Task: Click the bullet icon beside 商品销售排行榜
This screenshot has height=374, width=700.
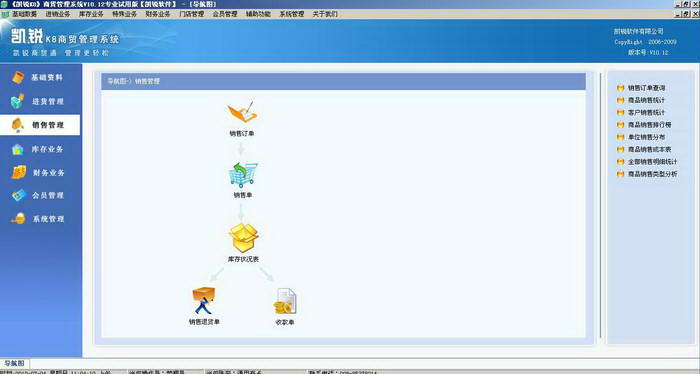Action: (x=621, y=125)
